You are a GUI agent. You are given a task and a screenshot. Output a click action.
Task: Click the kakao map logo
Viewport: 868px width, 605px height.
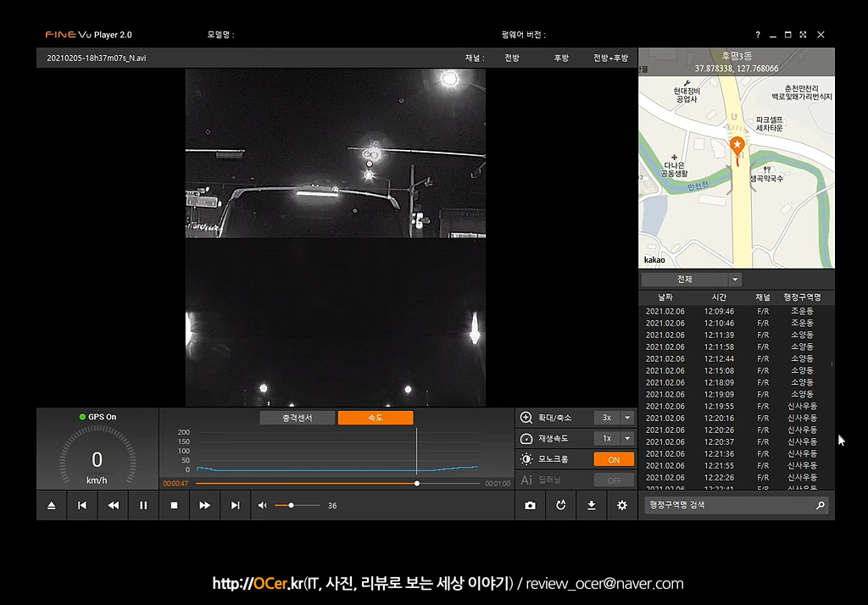click(654, 260)
